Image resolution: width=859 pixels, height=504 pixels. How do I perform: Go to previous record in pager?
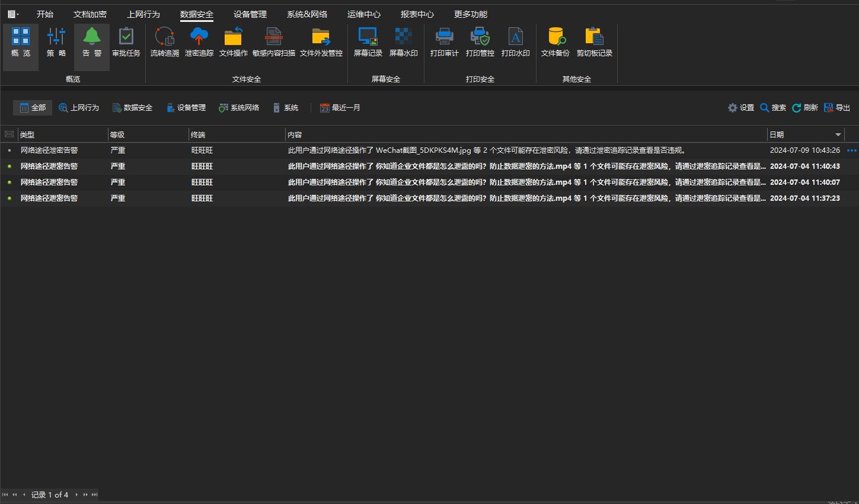coord(24,495)
